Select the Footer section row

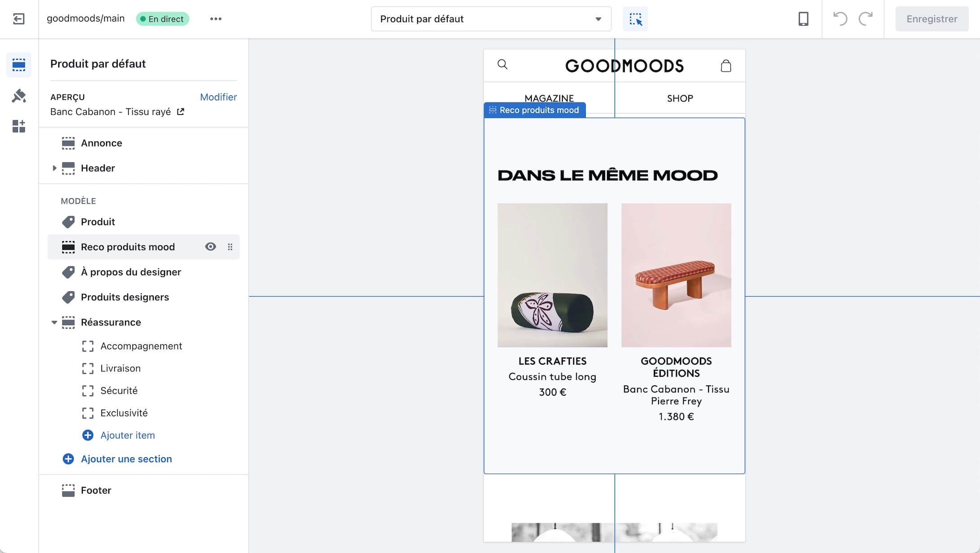tap(144, 491)
